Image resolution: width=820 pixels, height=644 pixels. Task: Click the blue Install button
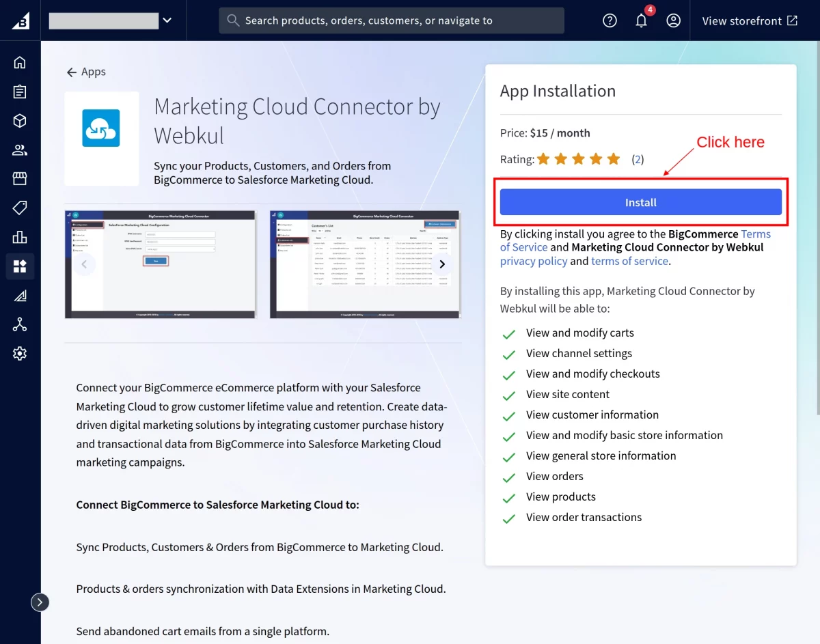[641, 202]
